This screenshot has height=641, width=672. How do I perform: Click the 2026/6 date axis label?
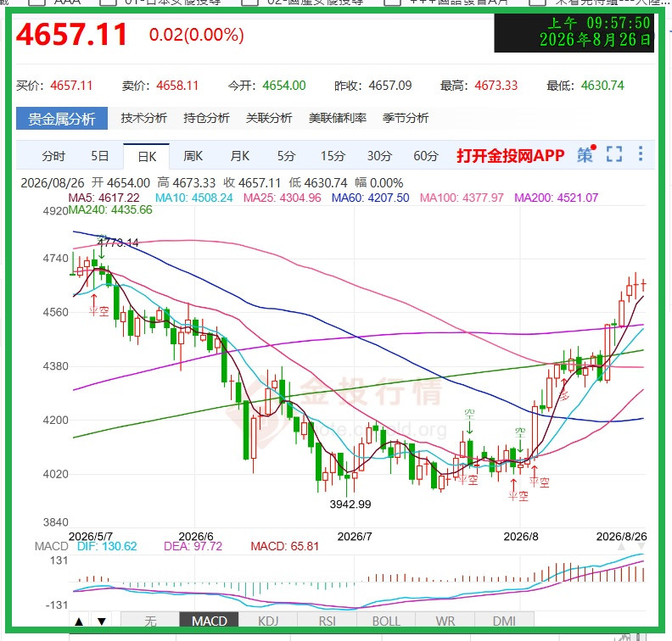(x=196, y=537)
